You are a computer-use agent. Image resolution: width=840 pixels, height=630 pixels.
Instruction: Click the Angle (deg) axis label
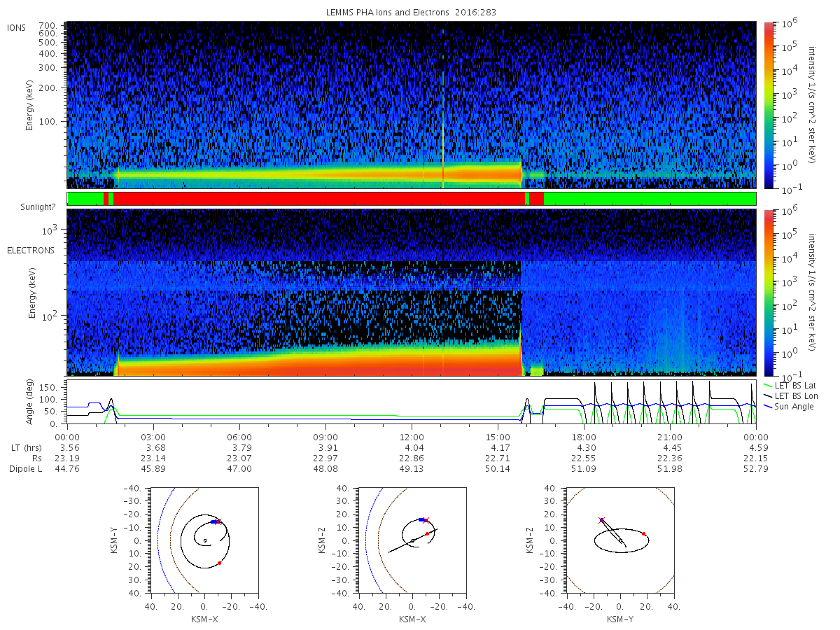coord(31,402)
